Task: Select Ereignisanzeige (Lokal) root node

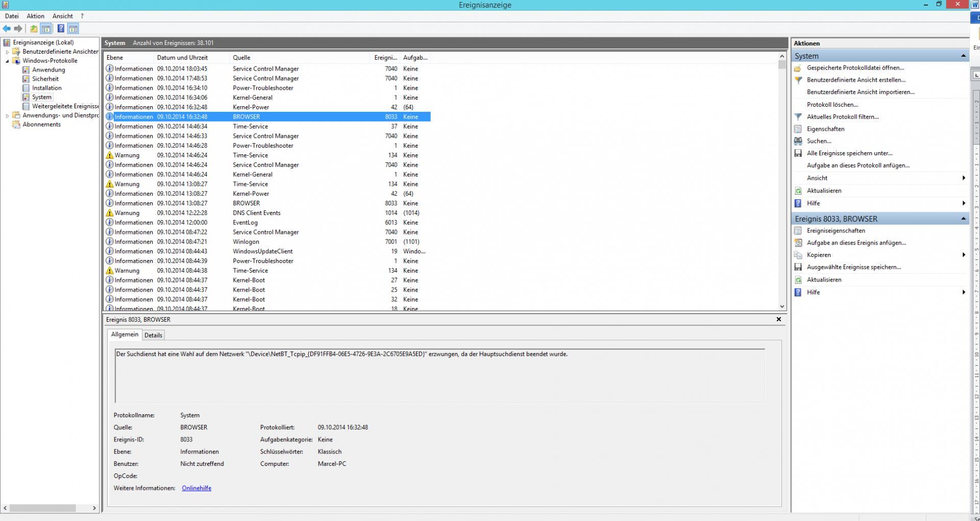Action: pyautogui.click(x=43, y=43)
